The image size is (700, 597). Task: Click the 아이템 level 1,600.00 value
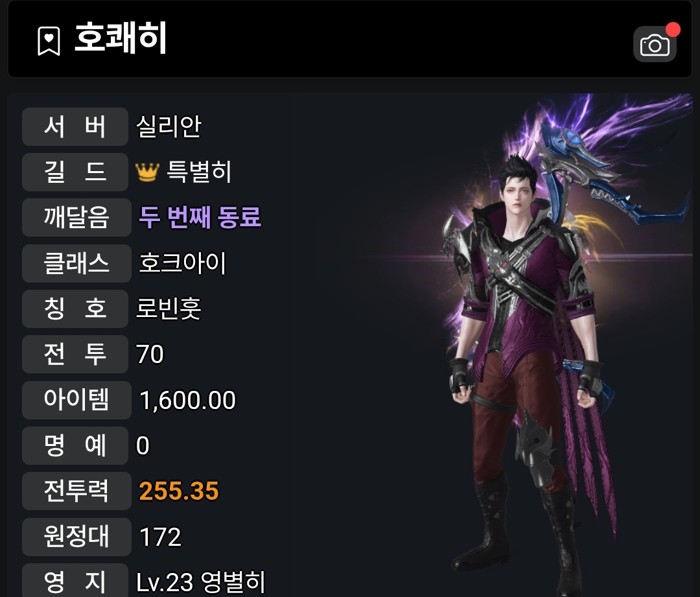click(x=187, y=400)
